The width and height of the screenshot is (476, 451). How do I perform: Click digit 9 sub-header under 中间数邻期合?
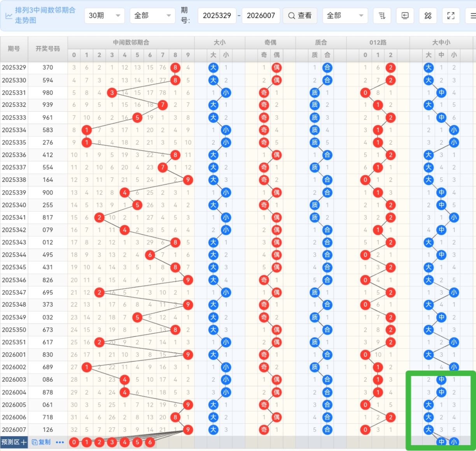(188, 55)
